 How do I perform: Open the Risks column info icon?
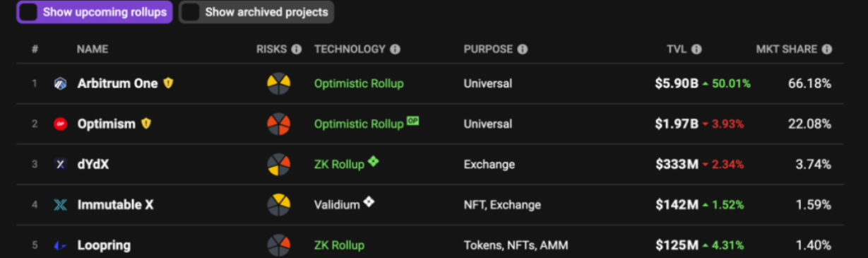[297, 49]
